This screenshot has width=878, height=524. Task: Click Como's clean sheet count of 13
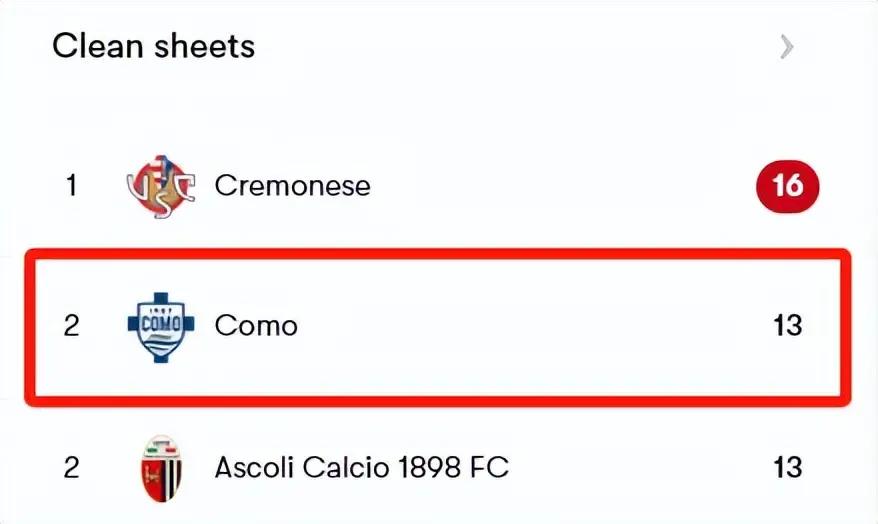(x=787, y=326)
